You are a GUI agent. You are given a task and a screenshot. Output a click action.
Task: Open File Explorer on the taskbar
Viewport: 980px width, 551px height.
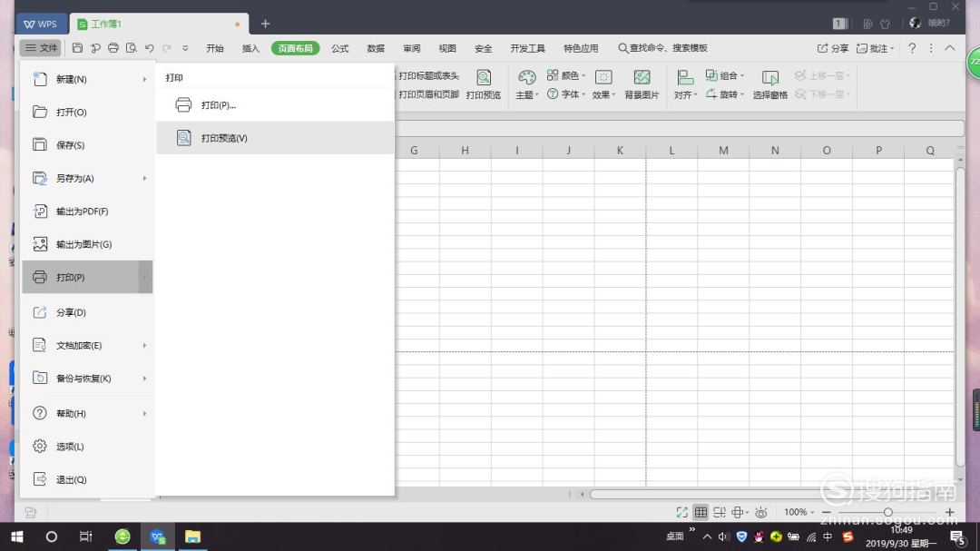click(192, 536)
